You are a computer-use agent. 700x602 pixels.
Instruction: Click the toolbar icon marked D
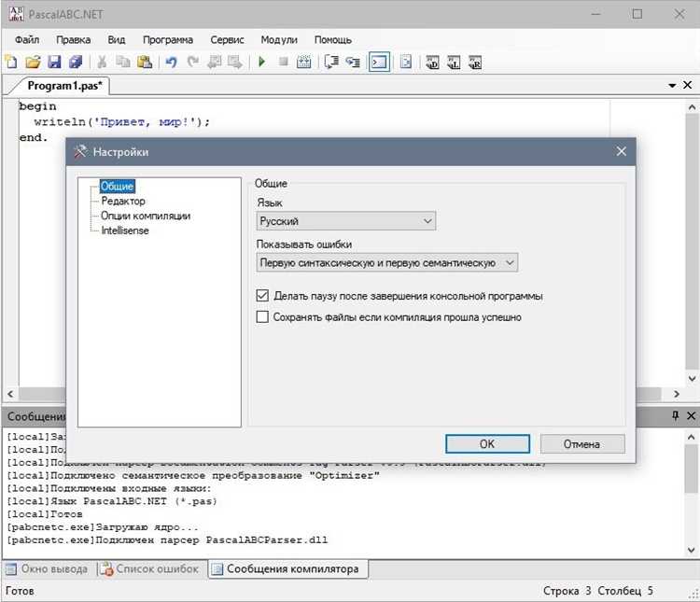432,63
